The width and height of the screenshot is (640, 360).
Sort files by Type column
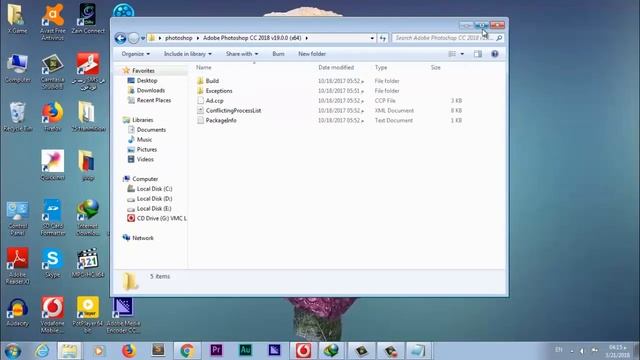click(381, 67)
